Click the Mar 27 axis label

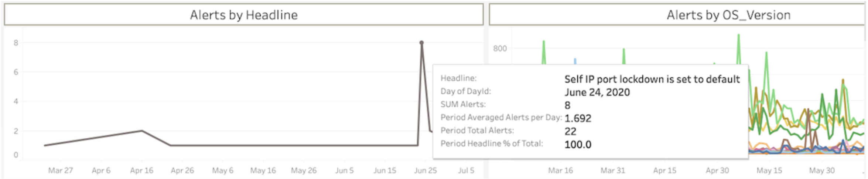pyautogui.click(x=61, y=170)
